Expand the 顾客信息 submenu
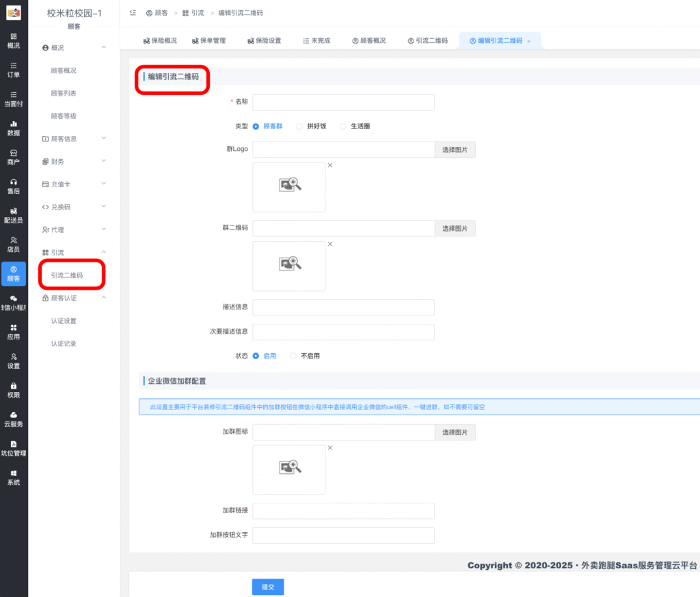Image resolution: width=700 pixels, height=597 pixels. tap(72, 139)
